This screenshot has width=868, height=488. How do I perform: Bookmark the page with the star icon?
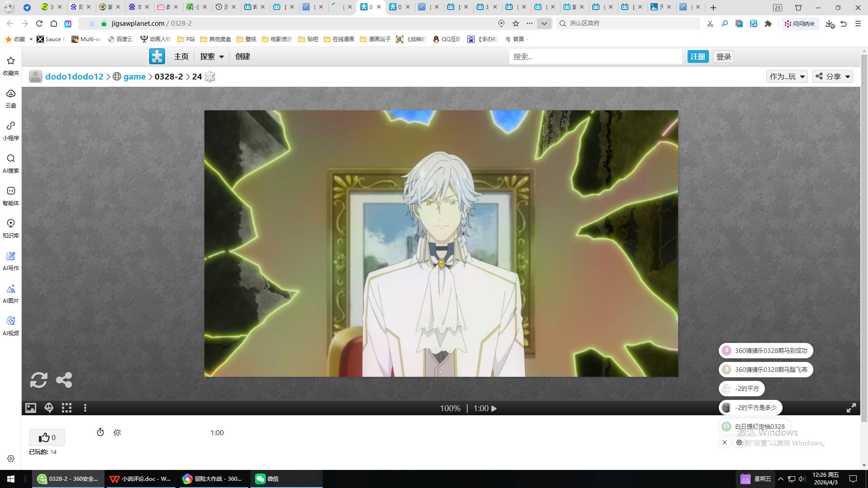click(516, 23)
